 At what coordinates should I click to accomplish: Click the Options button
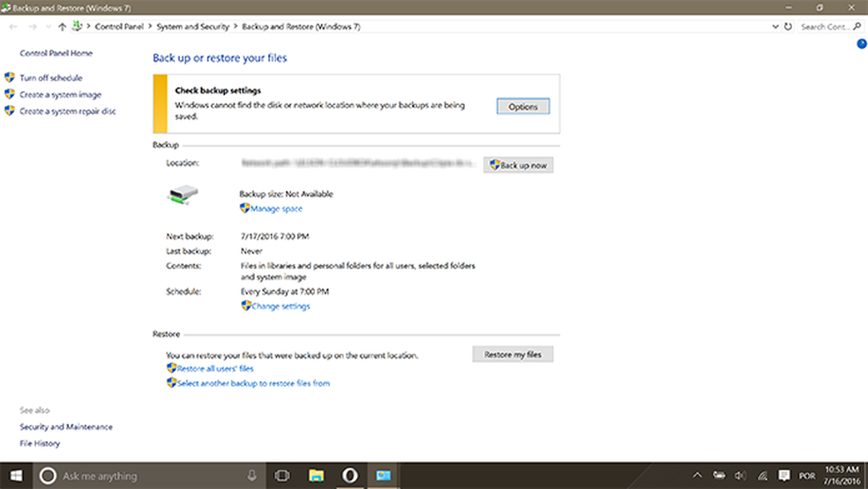[x=523, y=106]
